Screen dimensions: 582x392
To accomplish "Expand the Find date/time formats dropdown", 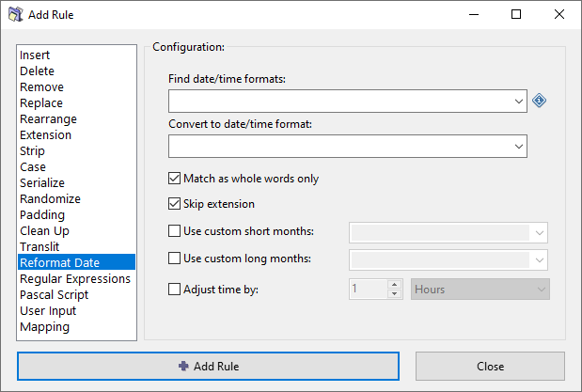I will [x=519, y=101].
